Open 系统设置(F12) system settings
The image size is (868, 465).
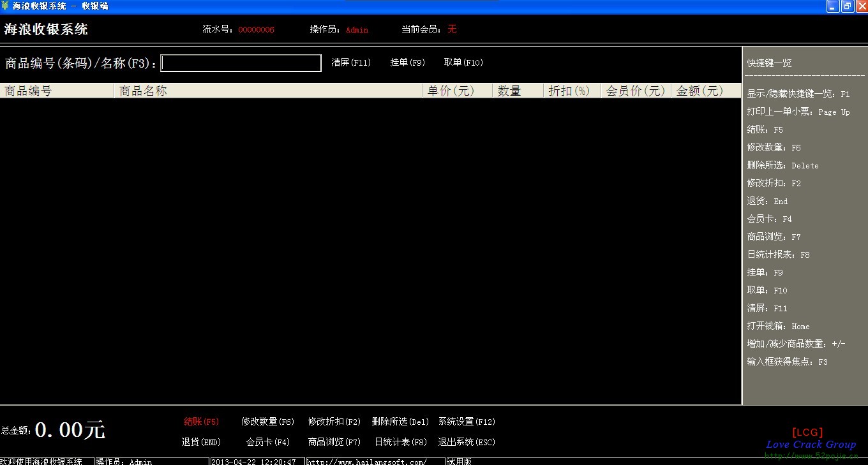[467, 422]
